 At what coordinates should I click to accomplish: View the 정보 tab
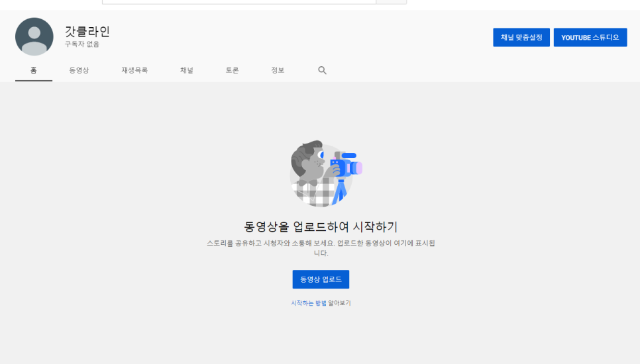278,70
